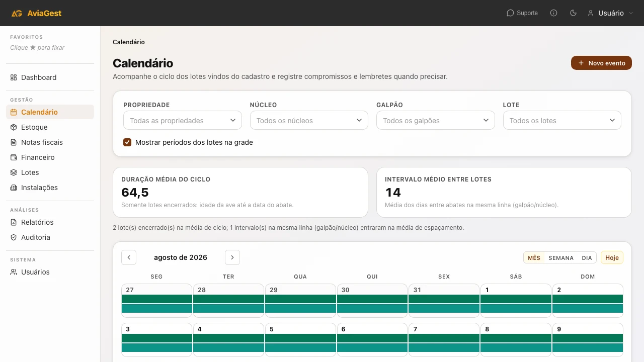Go to next month with right arrow
Viewport: 644px width, 362px height.
click(x=232, y=257)
